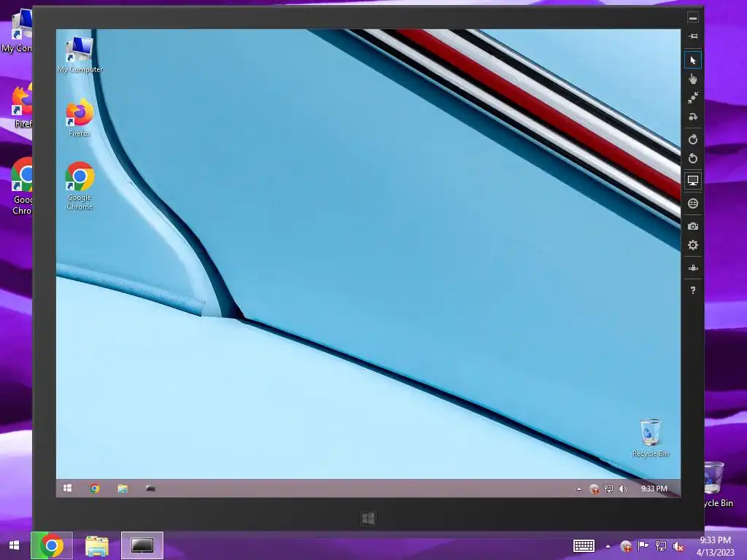Open screenshot settings gear icon
747x560 pixels.
coord(693,245)
